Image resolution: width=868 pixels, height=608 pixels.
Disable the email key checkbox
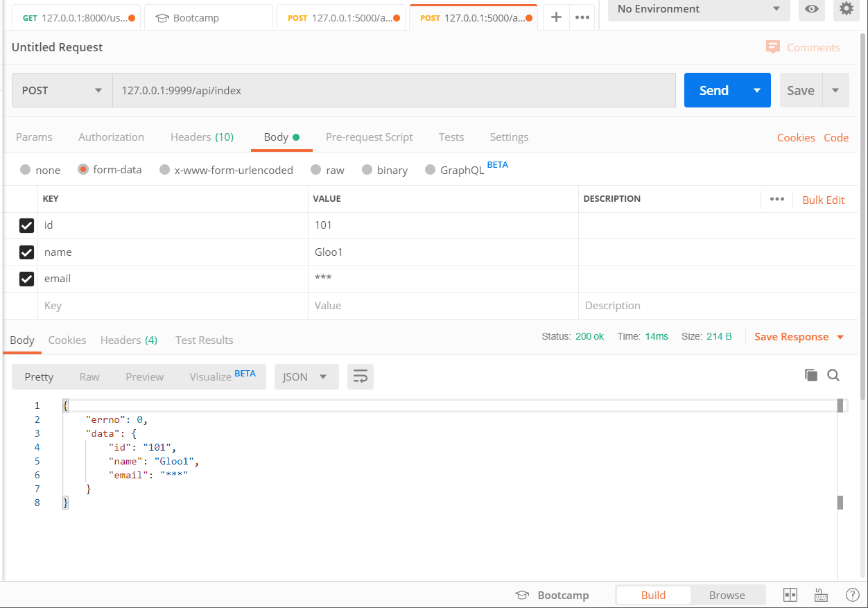pos(26,279)
